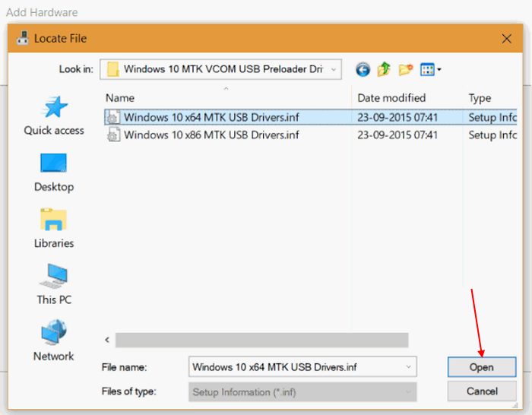Click the x64 file's date modified cell

point(397,117)
